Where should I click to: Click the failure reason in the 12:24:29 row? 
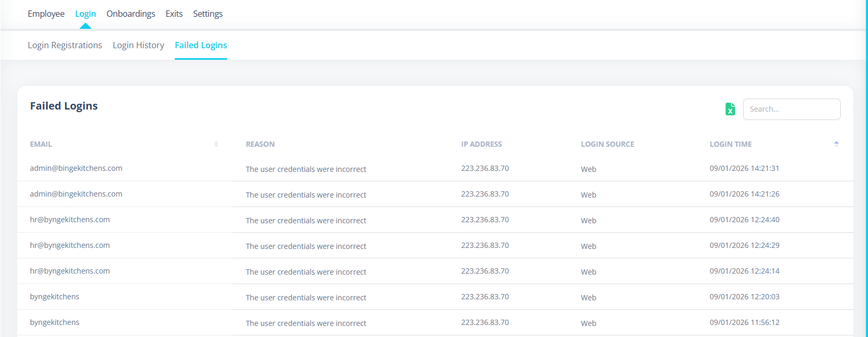coord(306,246)
